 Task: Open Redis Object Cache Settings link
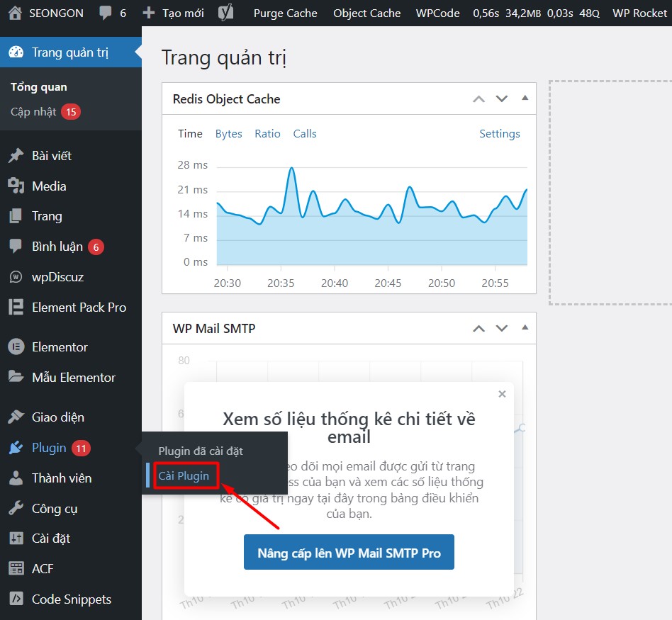[x=499, y=134]
